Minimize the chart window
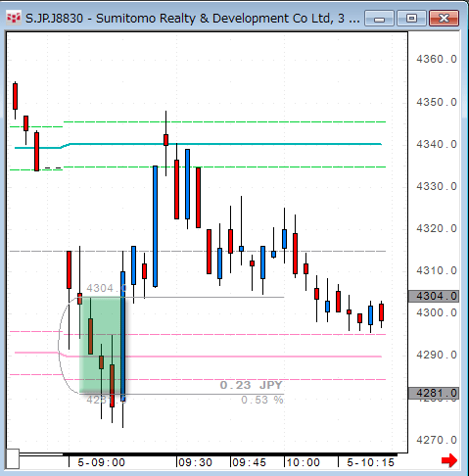 pos(379,19)
